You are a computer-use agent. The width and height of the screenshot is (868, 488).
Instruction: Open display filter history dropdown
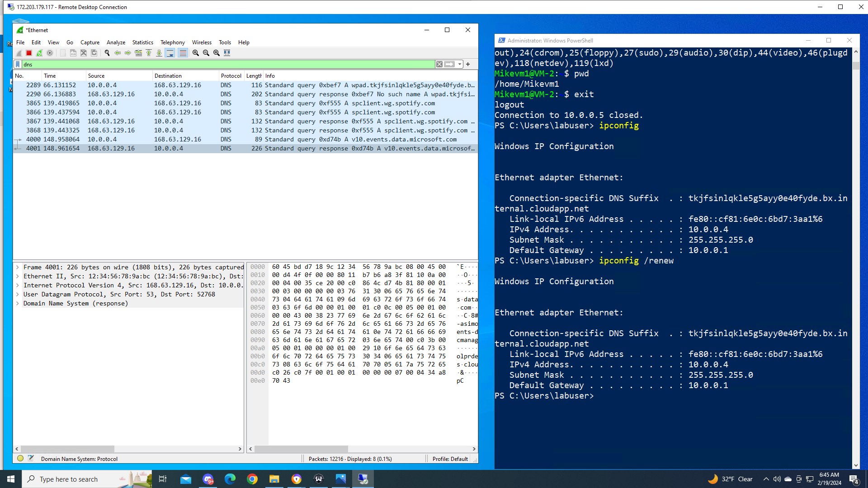pyautogui.click(x=460, y=64)
